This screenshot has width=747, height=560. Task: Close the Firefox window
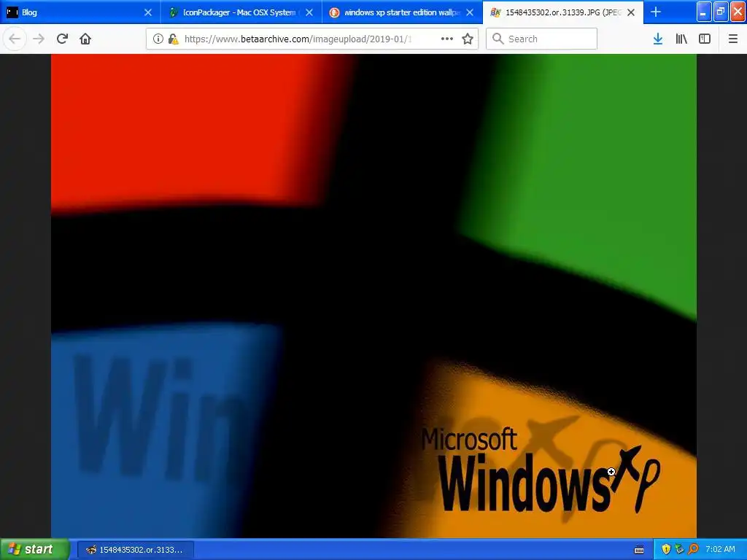click(738, 12)
